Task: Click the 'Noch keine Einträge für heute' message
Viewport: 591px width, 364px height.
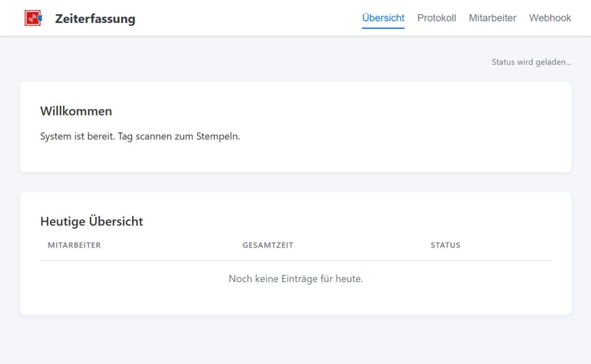Action: click(x=295, y=279)
